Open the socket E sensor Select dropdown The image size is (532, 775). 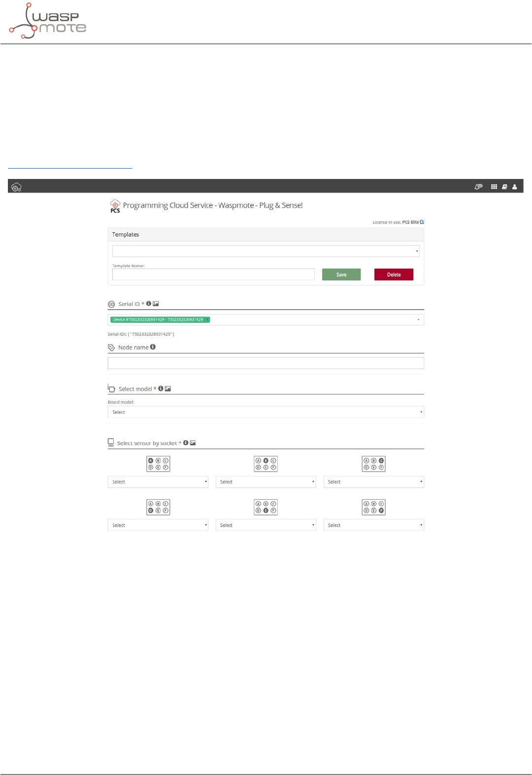pyautogui.click(x=266, y=525)
